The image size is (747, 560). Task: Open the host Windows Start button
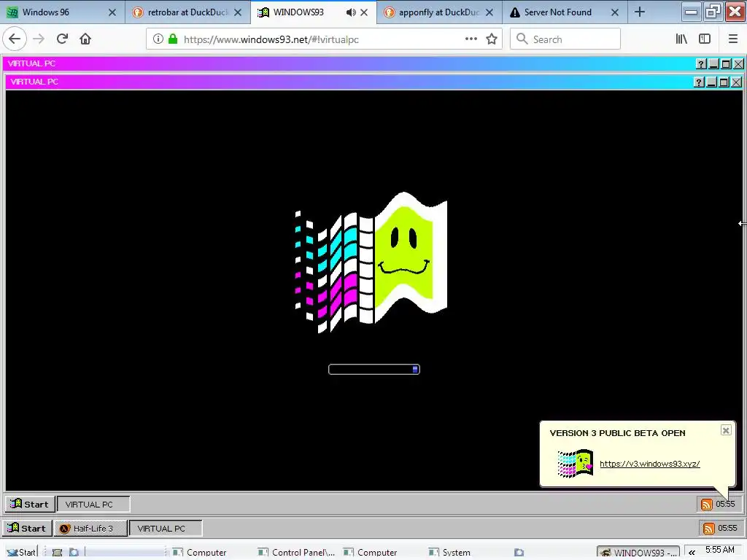point(20,552)
